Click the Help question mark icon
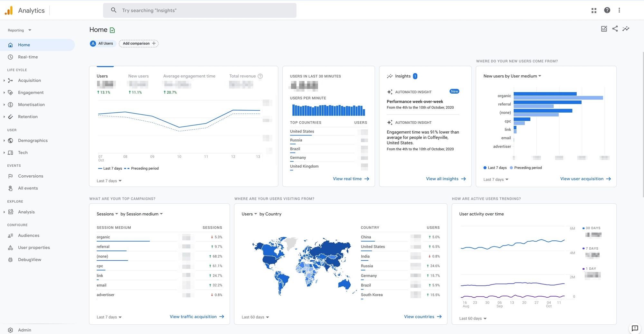 tap(607, 10)
